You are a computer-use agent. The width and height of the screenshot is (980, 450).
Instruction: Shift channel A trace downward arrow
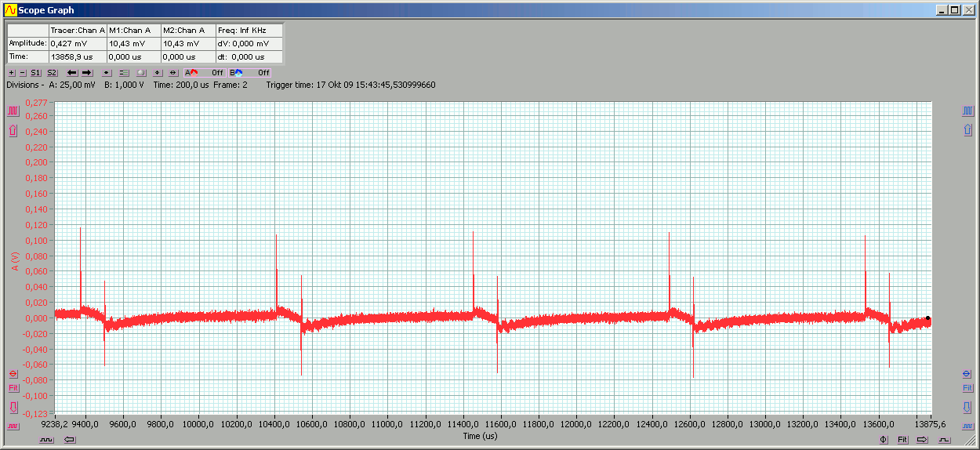click(x=13, y=407)
